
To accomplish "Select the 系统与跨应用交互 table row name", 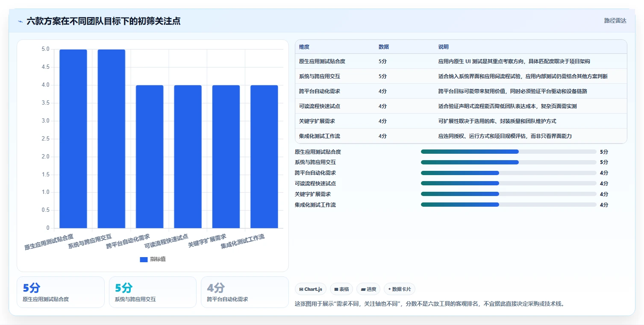I will (x=320, y=76).
